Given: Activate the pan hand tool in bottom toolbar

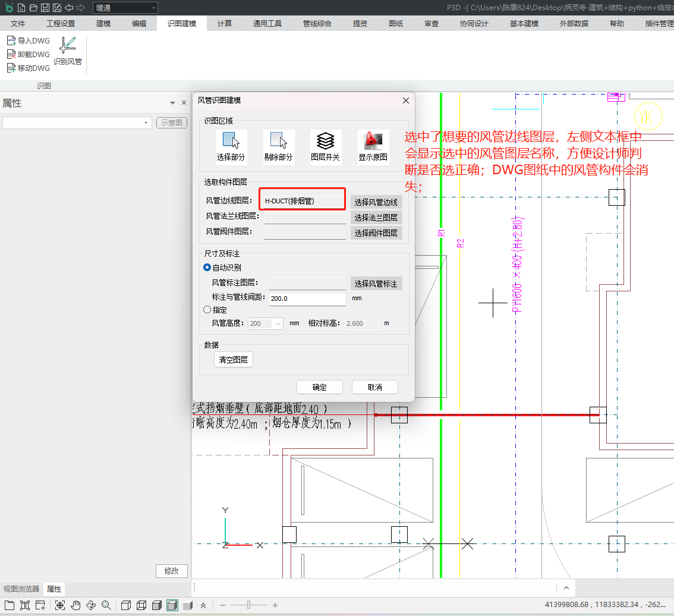Looking at the screenshot, I should (x=75, y=605).
